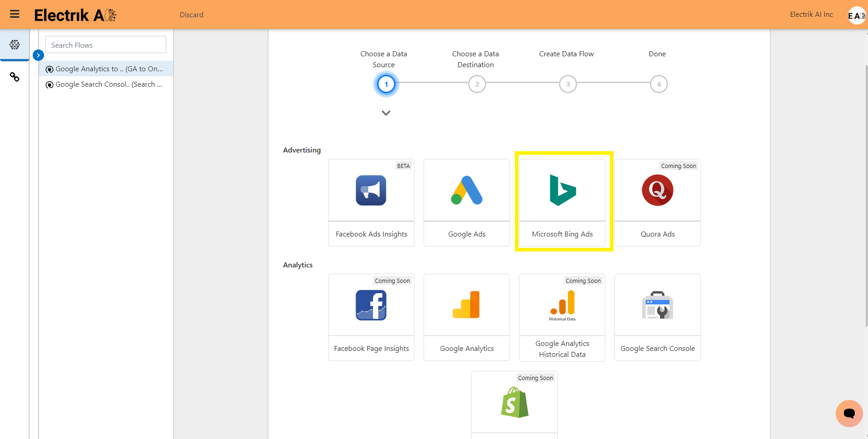Open Electrik AI Inc account name
This screenshot has width=868, height=439.
pyautogui.click(x=811, y=15)
